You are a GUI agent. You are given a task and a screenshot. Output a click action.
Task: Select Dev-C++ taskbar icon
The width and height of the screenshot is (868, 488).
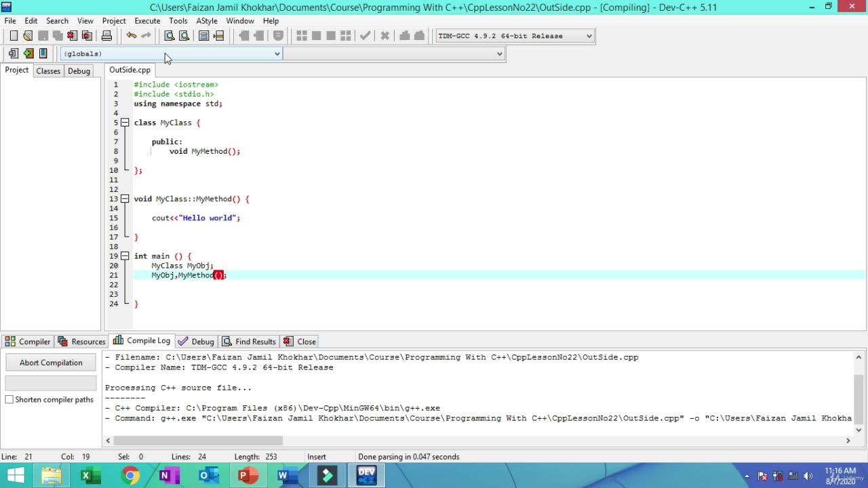366,476
